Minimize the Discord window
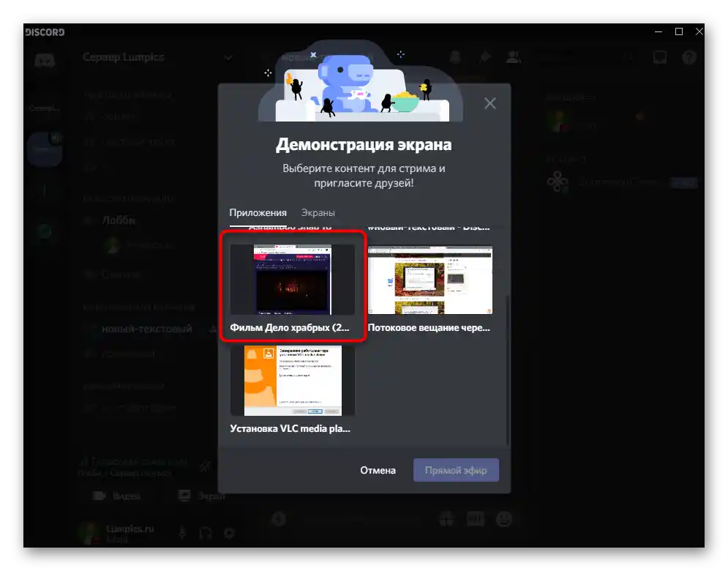 click(658, 31)
